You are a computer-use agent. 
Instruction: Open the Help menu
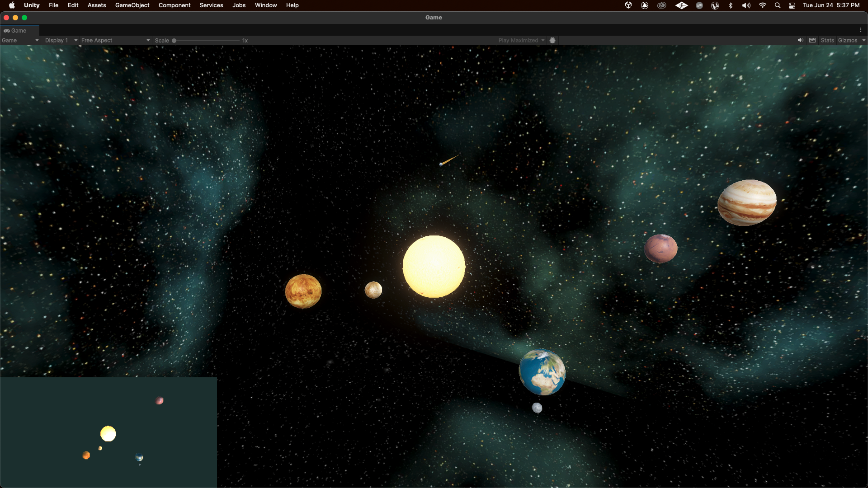292,5
